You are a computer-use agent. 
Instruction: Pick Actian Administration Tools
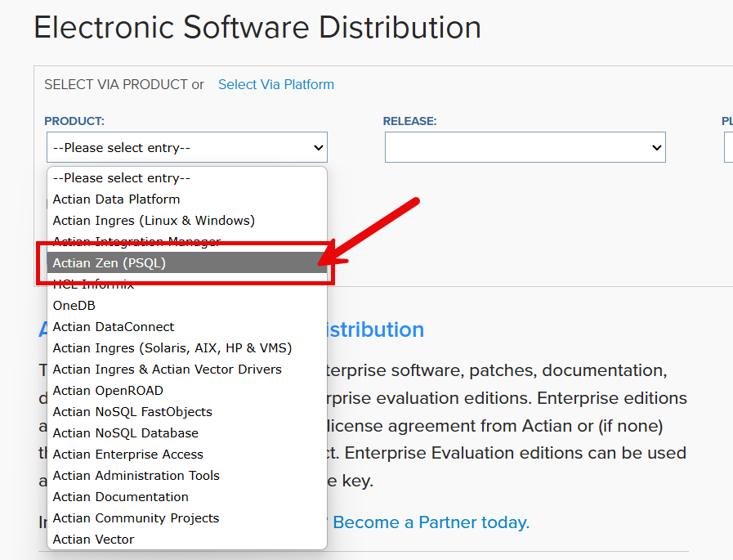[187, 475]
